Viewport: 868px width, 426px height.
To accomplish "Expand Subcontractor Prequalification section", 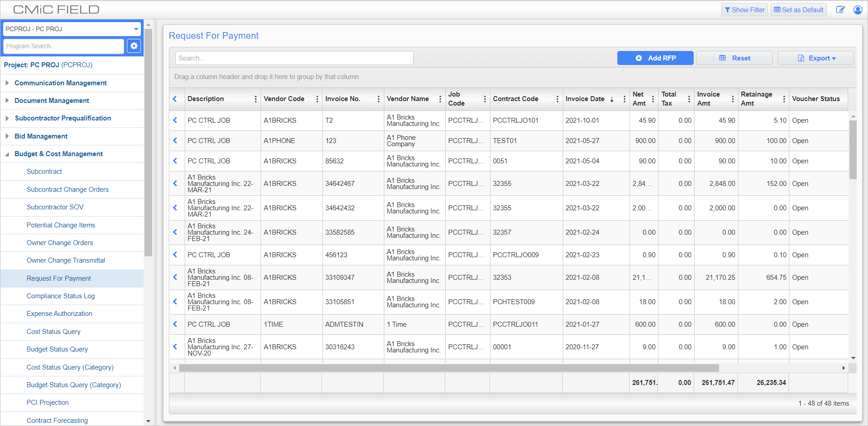I will point(7,118).
